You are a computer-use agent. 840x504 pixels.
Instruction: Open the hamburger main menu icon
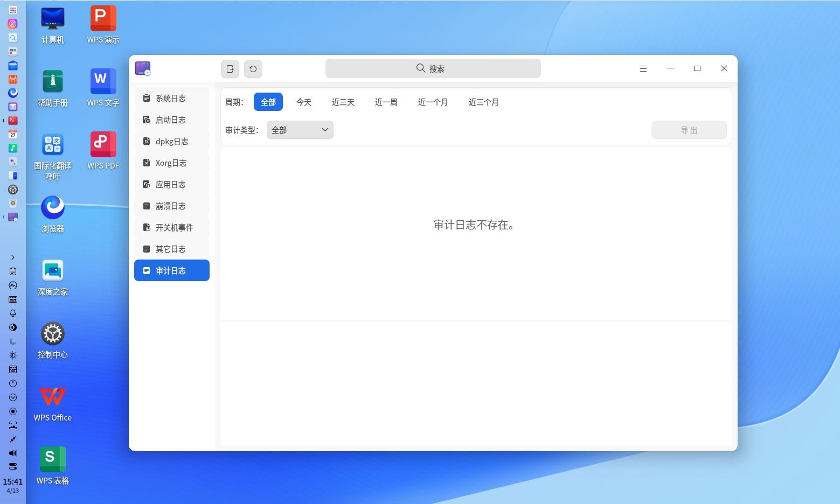tap(643, 68)
